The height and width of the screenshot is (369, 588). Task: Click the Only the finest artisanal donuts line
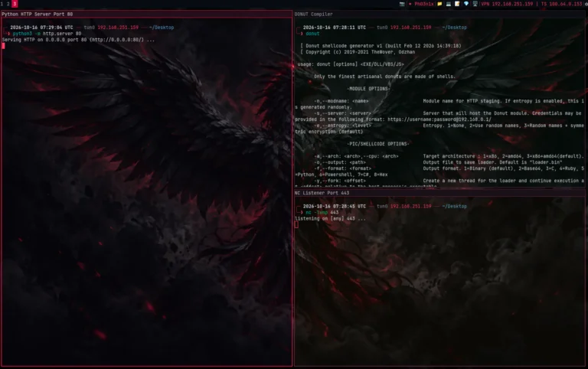click(x=385, y=77)
